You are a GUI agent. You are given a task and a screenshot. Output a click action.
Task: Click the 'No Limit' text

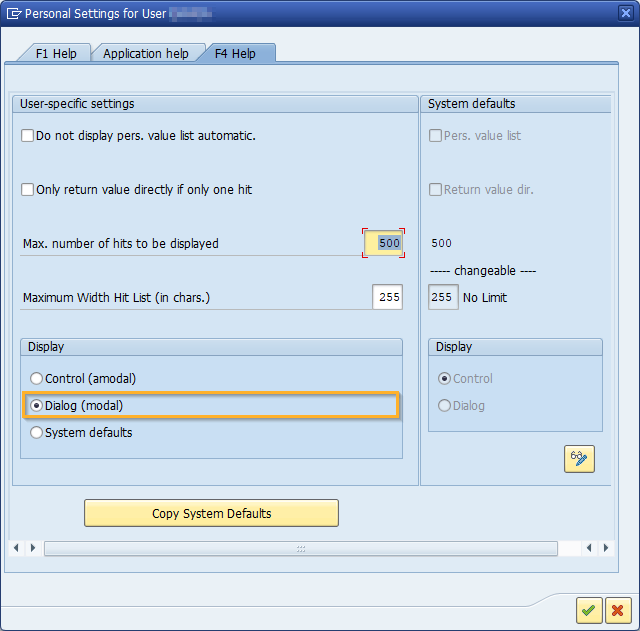485,298
